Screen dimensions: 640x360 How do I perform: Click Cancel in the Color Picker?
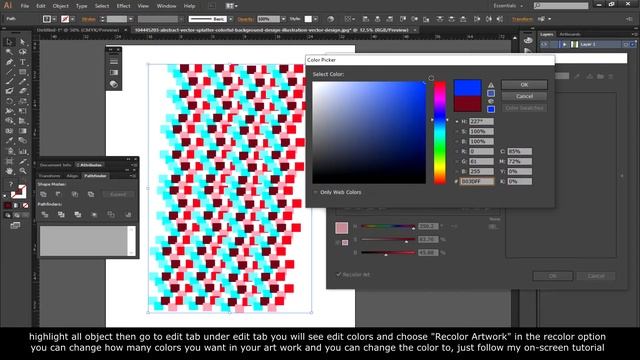[x=524, y=96]
